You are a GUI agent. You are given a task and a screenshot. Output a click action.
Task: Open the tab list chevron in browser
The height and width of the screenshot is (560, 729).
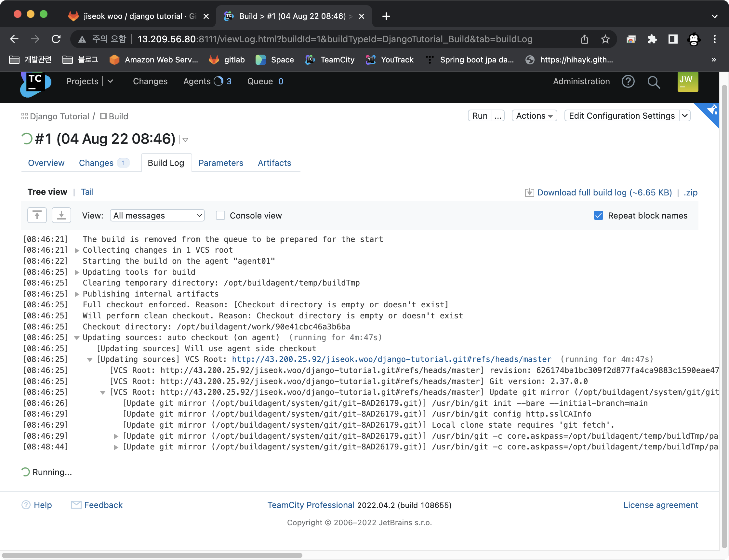coord(714,16)
